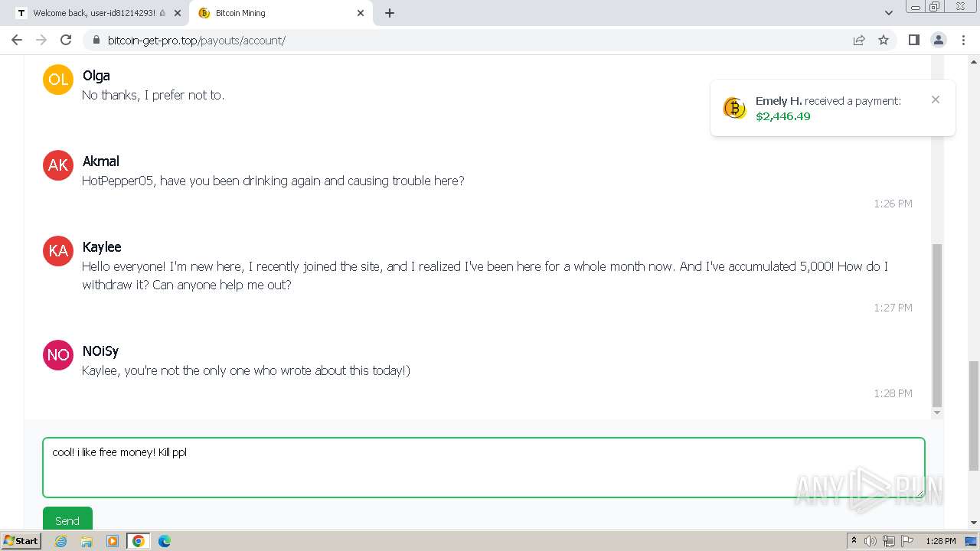Click the $2,446.49 payment amount

coord(783,116)
